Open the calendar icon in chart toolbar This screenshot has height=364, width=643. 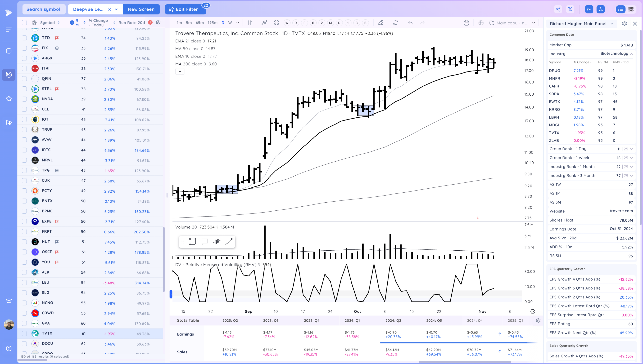coord(466,23)
